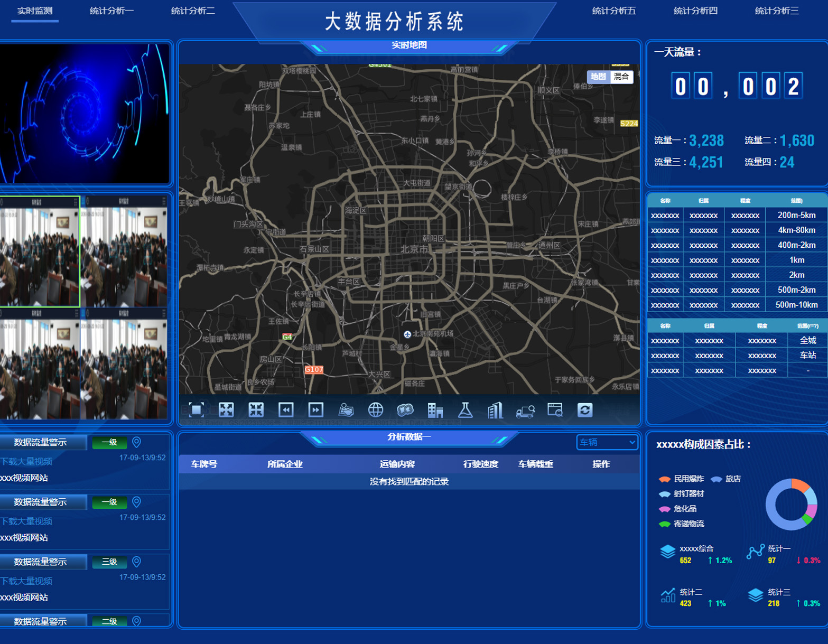This screenshot has height=644, width=828.
Task: Open the 统计分析五 tab
Action: 614,11
